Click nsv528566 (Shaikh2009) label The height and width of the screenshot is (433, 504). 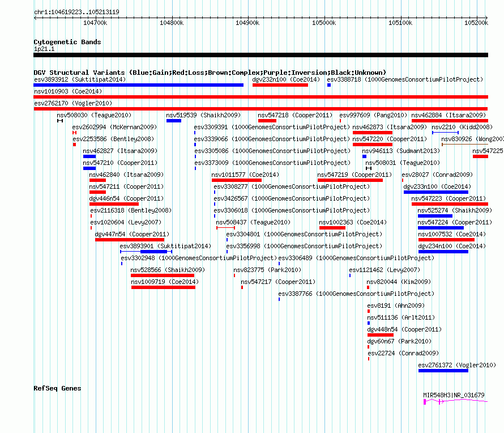coord(168,270)
